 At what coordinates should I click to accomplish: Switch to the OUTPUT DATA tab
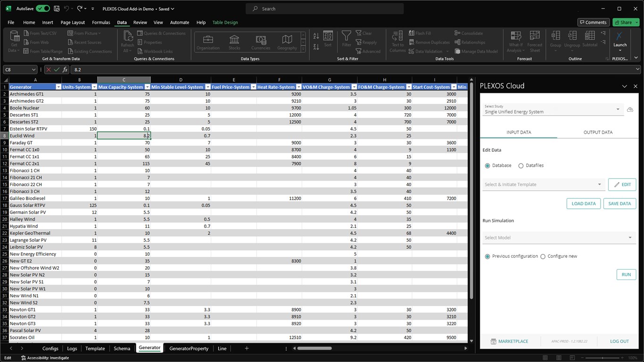(598, 132)
